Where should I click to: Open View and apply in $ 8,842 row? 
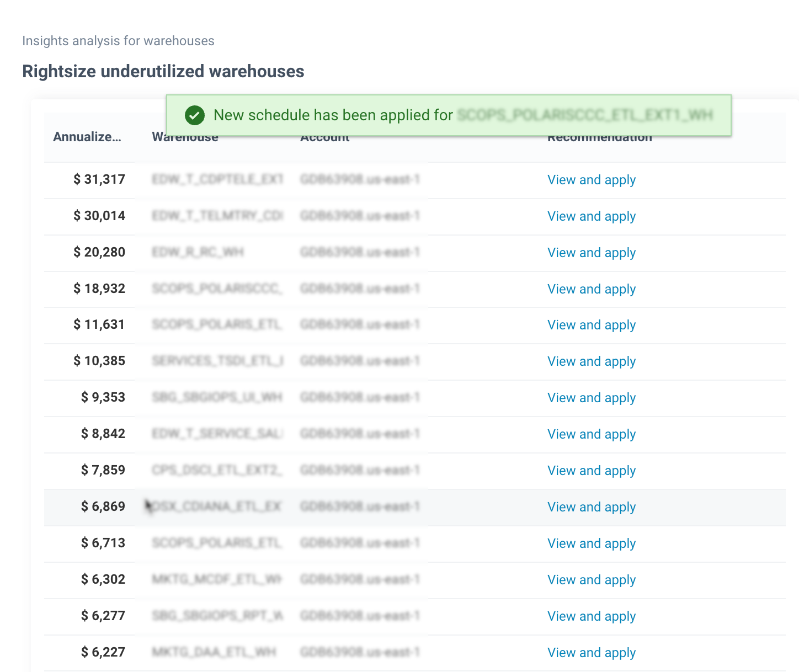click(x=591, y=434)
